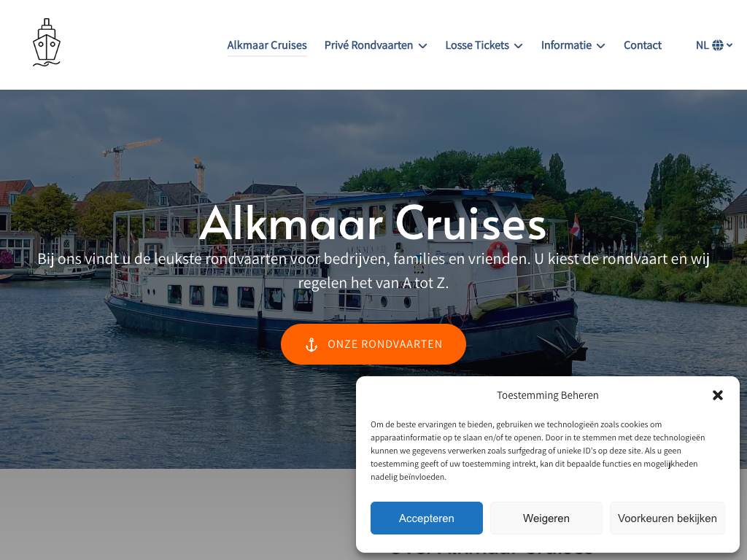The image size is (747, 560).
Task: Expand the Privé Rondvaarten chevron
Action: pyautogui.click(x=422, y=46)
